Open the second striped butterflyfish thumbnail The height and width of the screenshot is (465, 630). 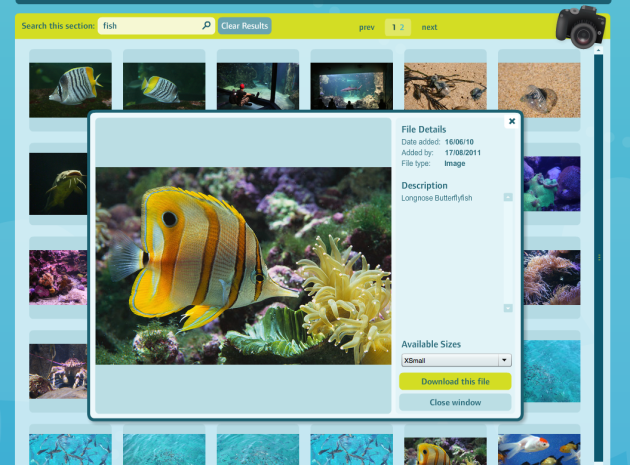tap(164, 86)
